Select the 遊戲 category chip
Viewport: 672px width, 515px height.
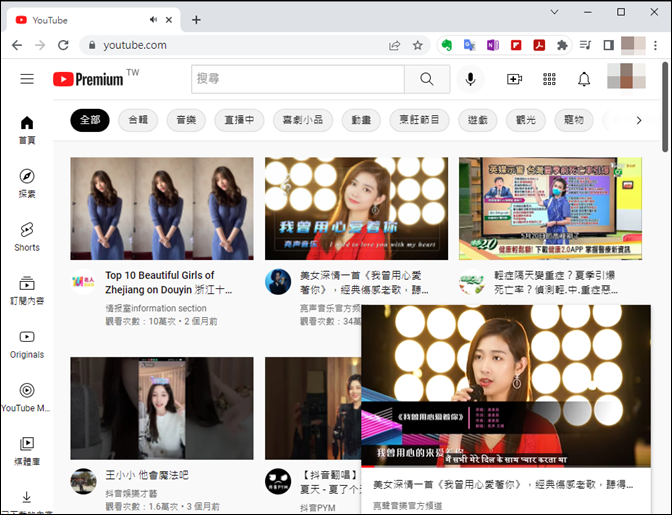(x=478, y=120)
